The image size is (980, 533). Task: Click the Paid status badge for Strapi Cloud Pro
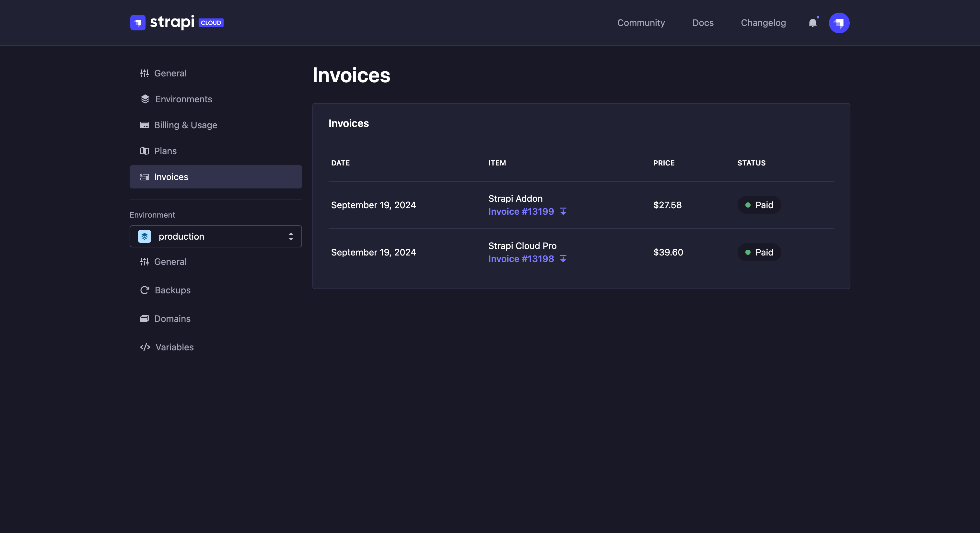coord(759,252)
